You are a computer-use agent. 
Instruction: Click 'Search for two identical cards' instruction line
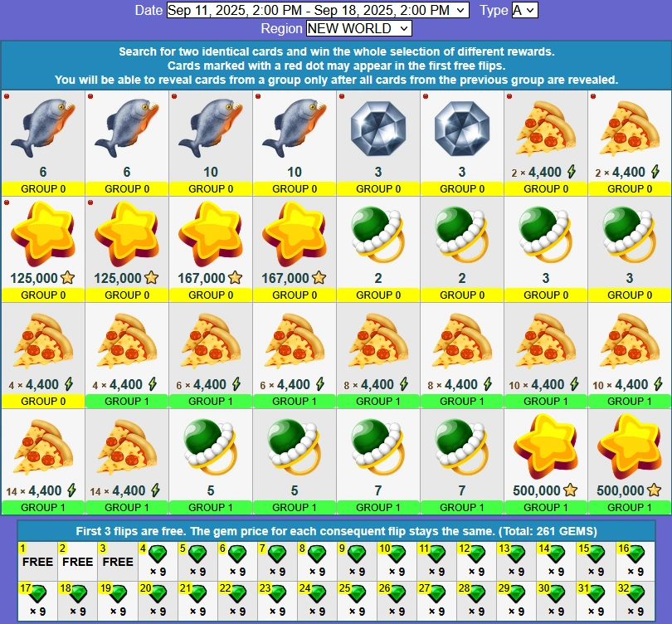[337, 51]
